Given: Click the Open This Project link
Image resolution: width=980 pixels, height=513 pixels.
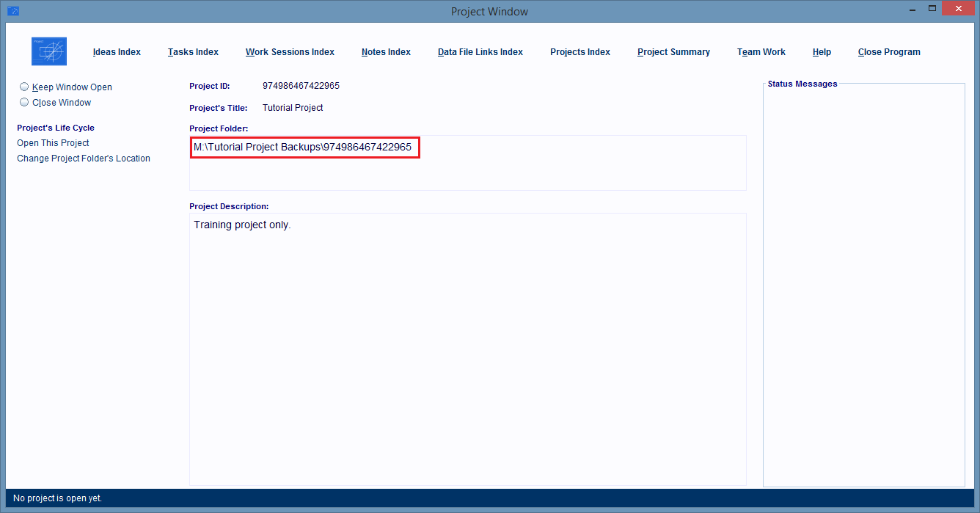Looking at the screenshot, I should click(x=53, y=143).
